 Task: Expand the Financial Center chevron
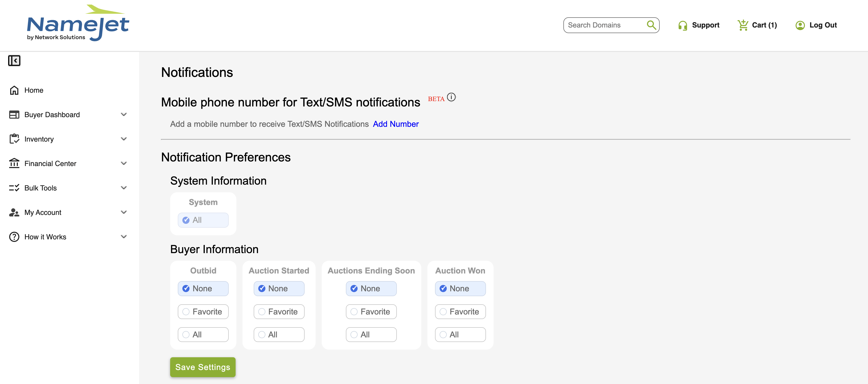pos(124,163)
